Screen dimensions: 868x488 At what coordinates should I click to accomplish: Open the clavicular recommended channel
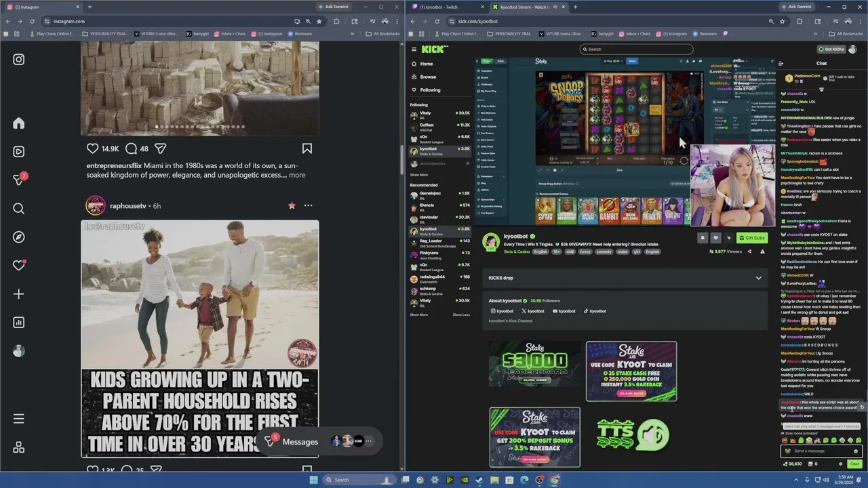440,219
